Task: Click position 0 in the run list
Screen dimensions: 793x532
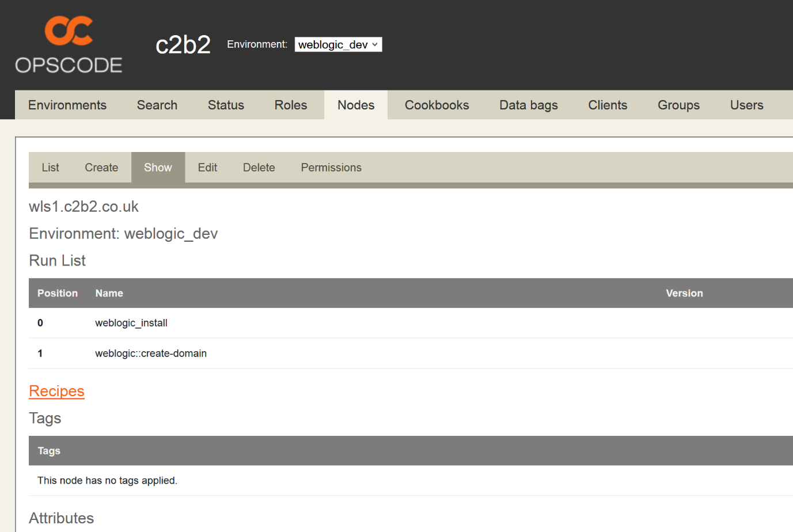Action: [x=40, y=323]
